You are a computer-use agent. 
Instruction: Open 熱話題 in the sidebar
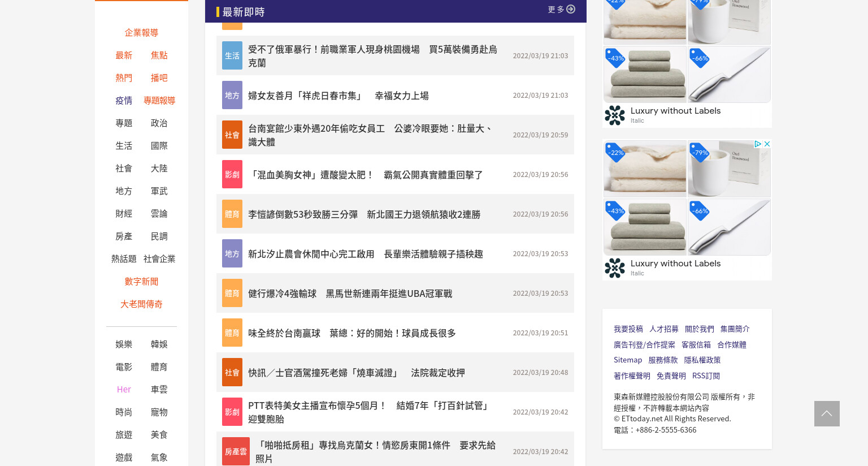click(124, 259)
